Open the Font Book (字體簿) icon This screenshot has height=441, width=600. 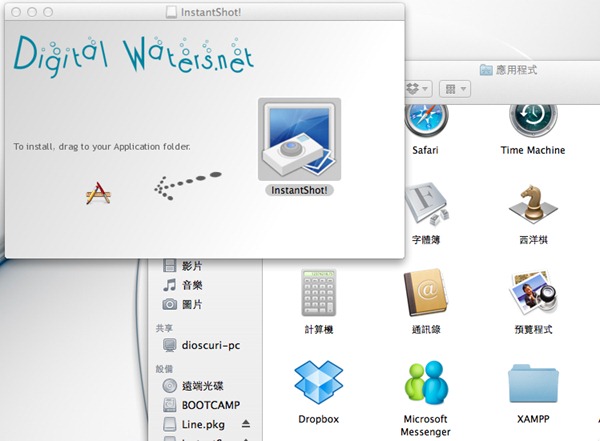tap(427, 204)
